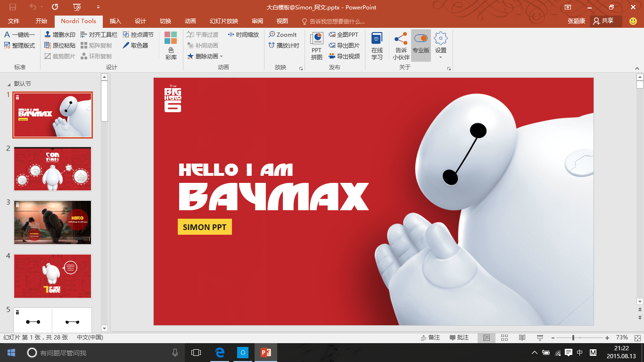The width and height of the screenshot is (644, 362).
Task: Open the 设置 settings dropdown
Action: pyautogui.click(x=441, y=46)
